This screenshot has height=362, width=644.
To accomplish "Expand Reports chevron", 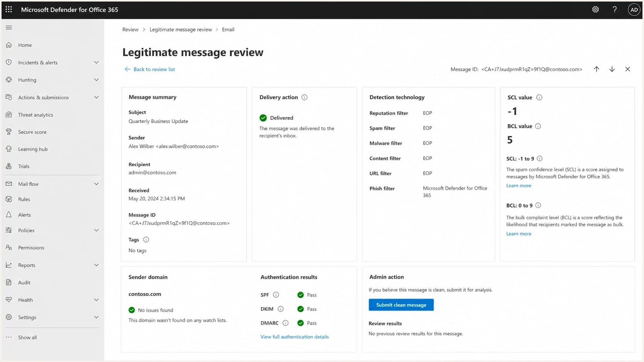I will [x=96, y=265].
